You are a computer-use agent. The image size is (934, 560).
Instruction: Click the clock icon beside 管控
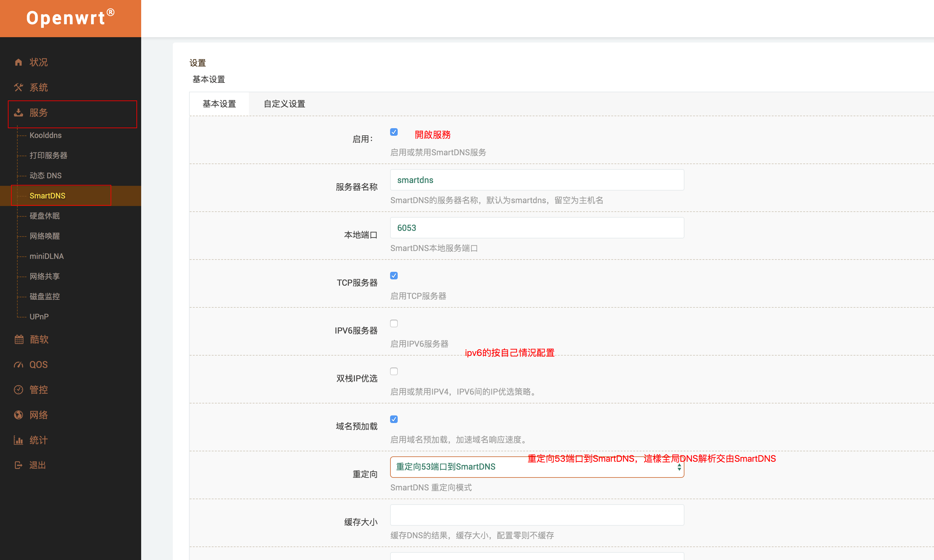pyautogui.click(x=18, y=390)
